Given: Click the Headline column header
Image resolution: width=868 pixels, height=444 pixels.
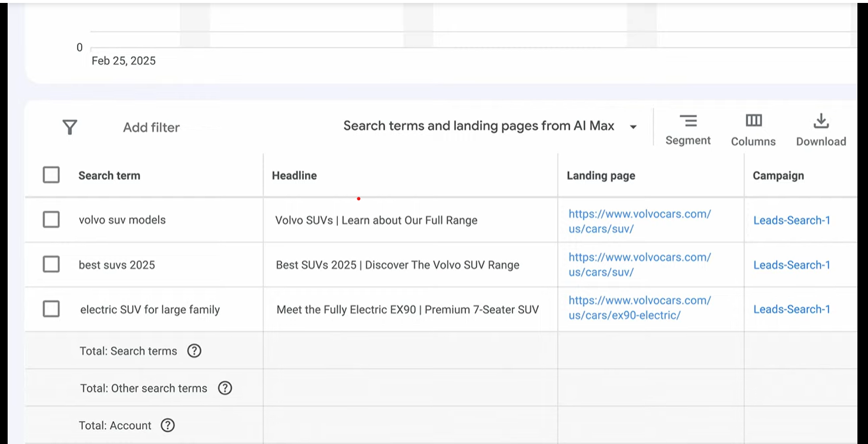Looking at the screenshot, I should tap(294, 176).
